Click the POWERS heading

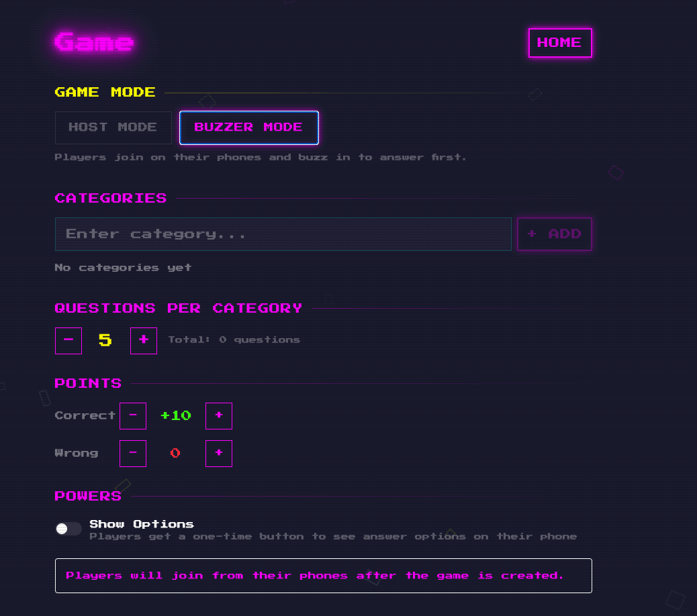coord(88,496)
